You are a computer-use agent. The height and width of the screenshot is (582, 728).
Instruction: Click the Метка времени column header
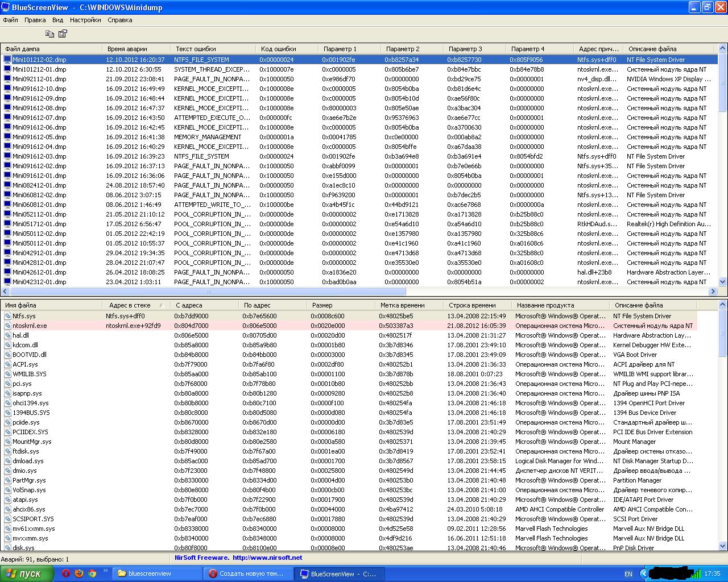click(x=409, y=305)
